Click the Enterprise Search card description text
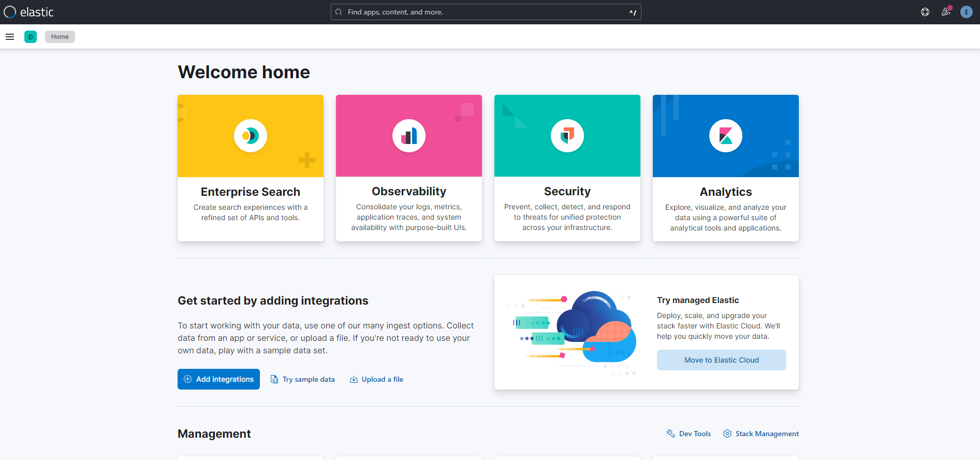Screen dimensions: 980x460 click(251, 212)
